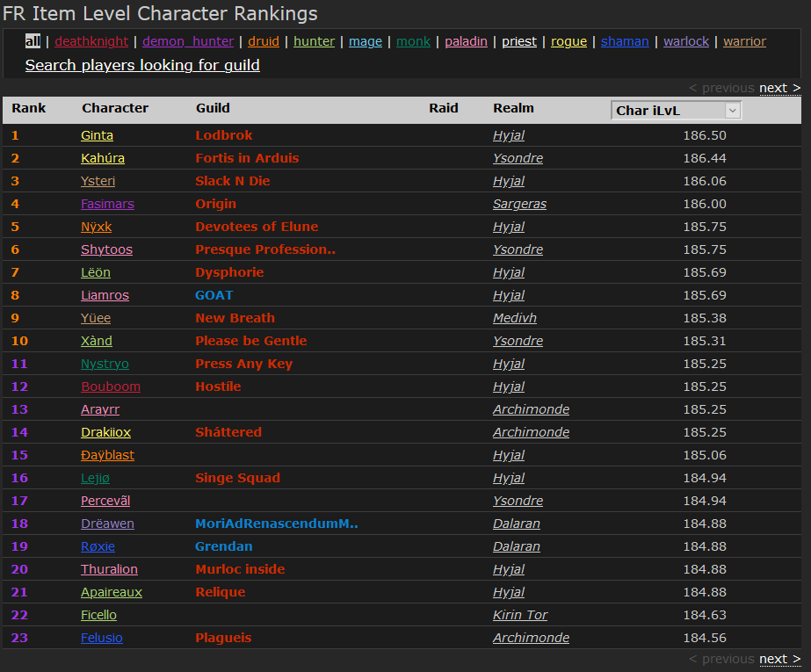Viewport: 811px width, 672px height.
Task: Open the Press Any Key guild page
Action: (x=244, y=364)
